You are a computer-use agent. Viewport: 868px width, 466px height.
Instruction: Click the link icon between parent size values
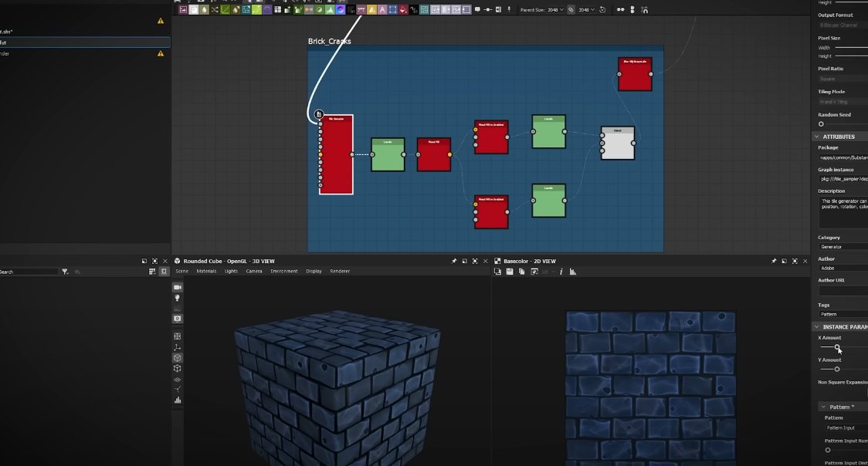(571, 9)
